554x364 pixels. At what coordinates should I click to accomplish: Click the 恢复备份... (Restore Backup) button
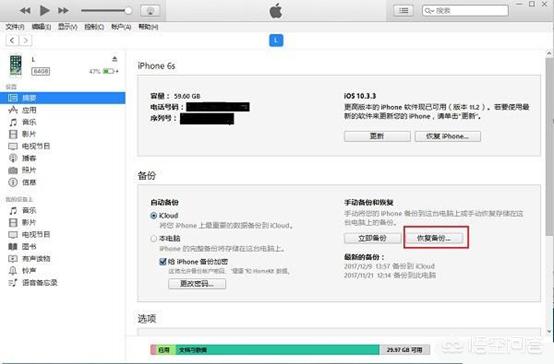pos(434,238)
